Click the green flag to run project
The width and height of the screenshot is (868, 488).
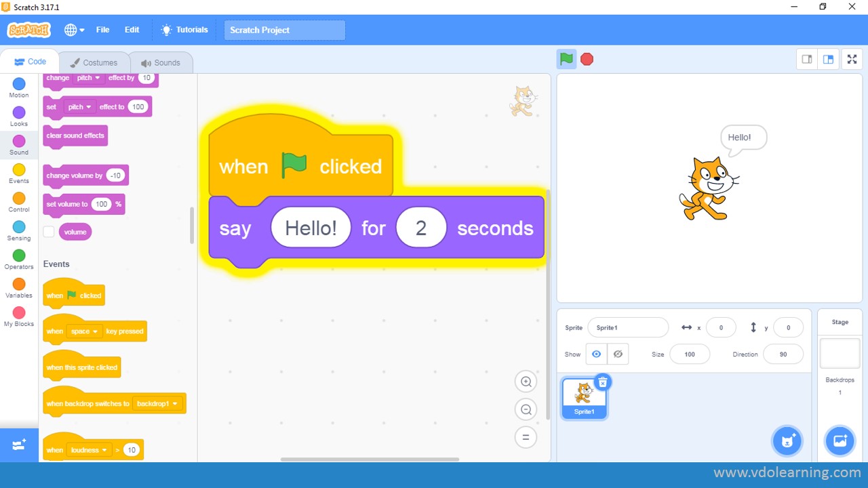click(566, 59)
